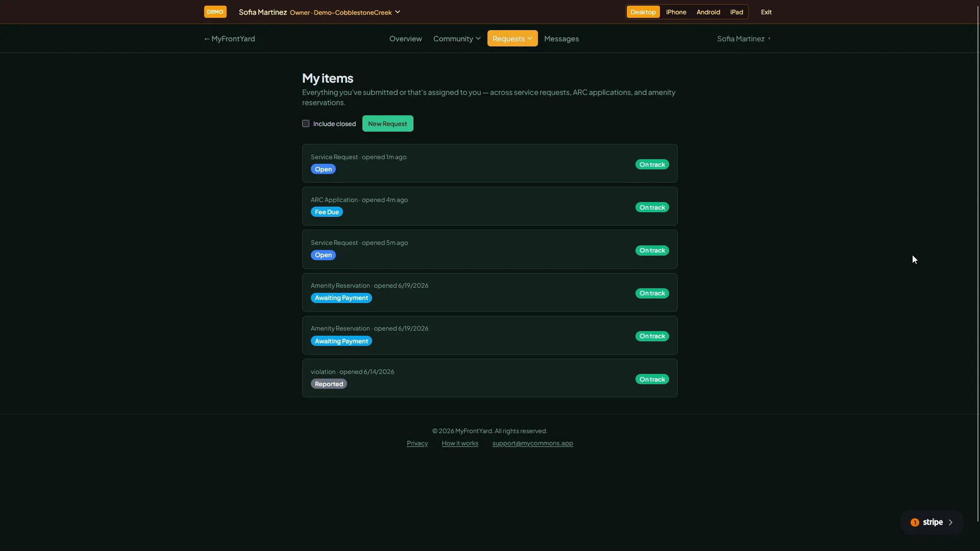Screen dimensions: 980x551
Task: Switch to Android preview mode
Action: point(708,12)
